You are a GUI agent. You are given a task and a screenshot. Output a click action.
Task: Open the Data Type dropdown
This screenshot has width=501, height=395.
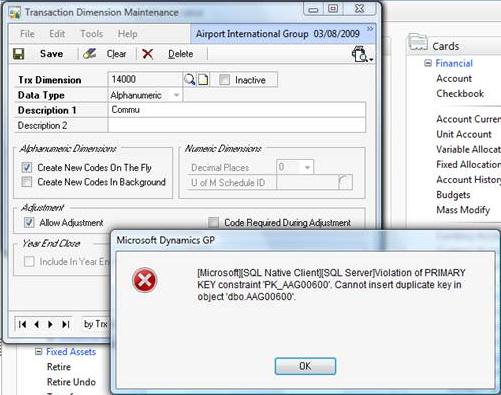tap(176, 95)
